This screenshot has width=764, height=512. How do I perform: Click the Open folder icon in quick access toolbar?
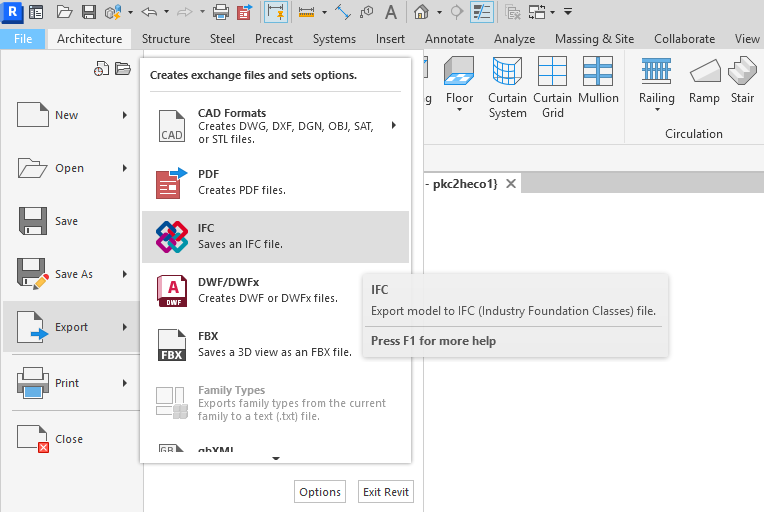coord(64,12)
